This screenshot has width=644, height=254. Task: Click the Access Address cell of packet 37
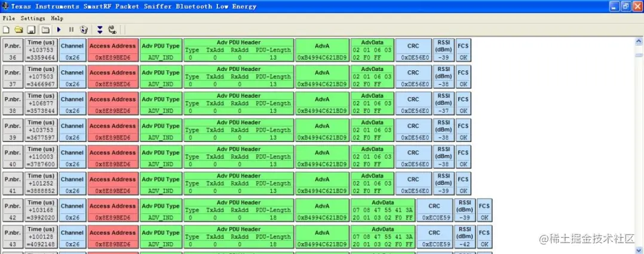click(112, 76)
